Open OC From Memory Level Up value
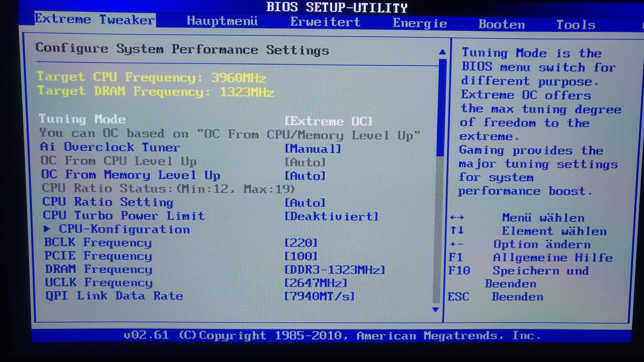The image size is (644, 362). [x=305, y=176]
